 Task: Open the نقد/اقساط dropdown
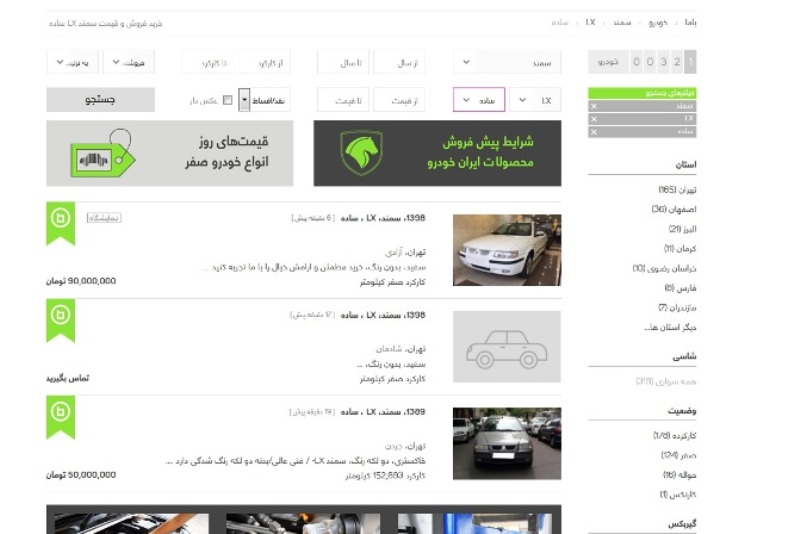pos(263,100)
